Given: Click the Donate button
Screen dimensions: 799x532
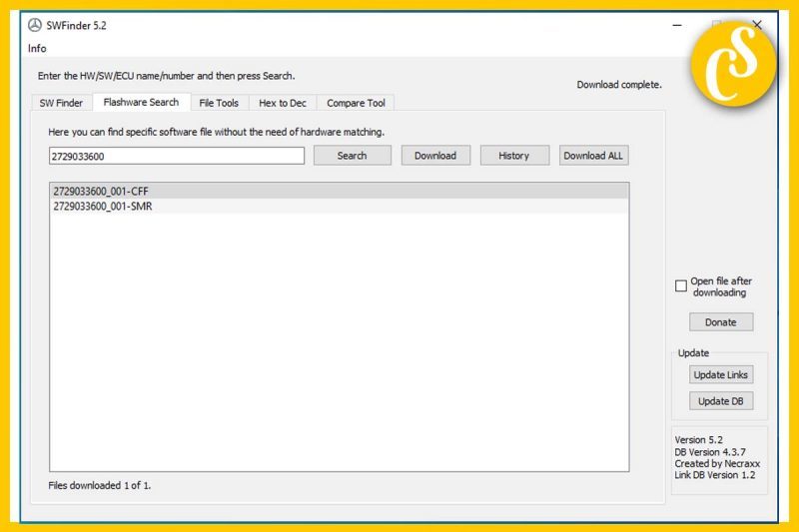Looking at the screenshot, I should tap(720, 322).
